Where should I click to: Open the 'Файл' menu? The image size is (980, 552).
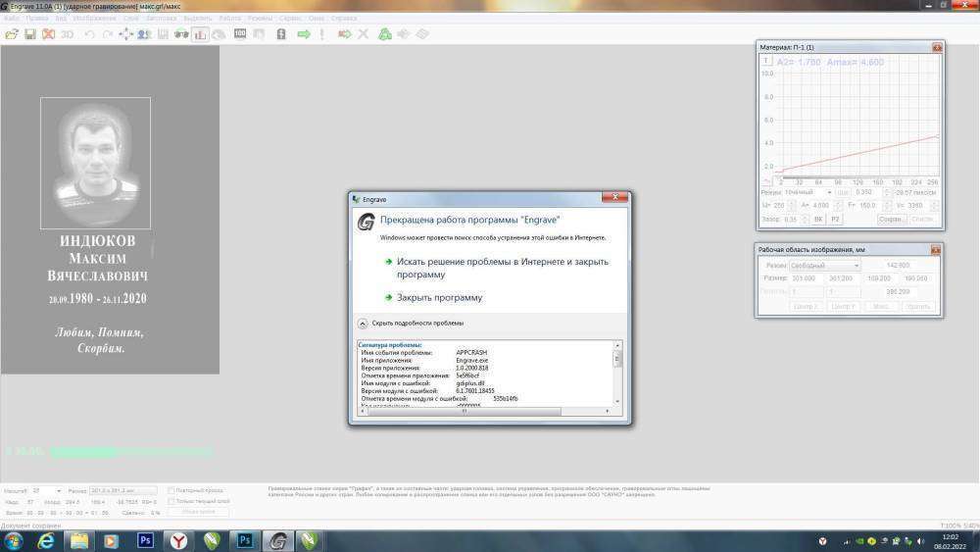click(12, 19)
